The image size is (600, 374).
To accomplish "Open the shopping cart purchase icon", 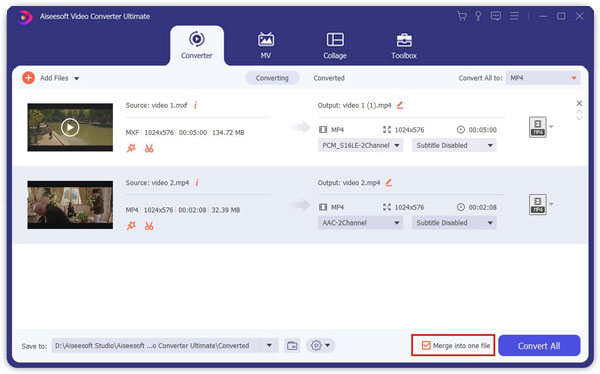I will pos(462,16).
